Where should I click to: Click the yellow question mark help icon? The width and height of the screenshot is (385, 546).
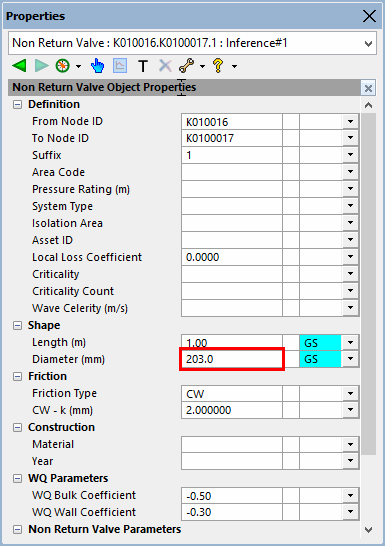(218, 65)
